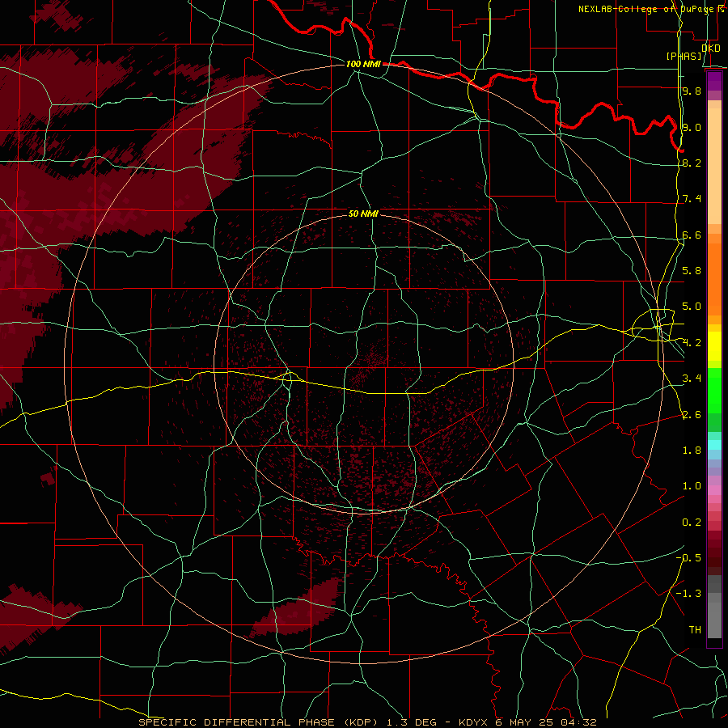
Task: Pick the bright green segment of the color bar
Action: [714, 391]
